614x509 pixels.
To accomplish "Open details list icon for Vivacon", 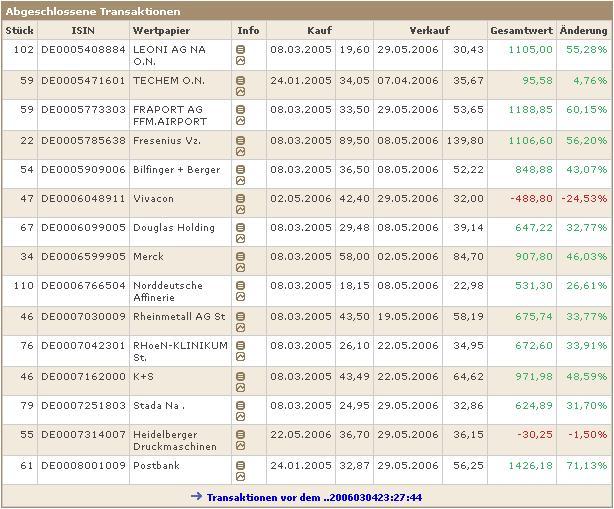I will pyautogui.click(x=240, y=198).
